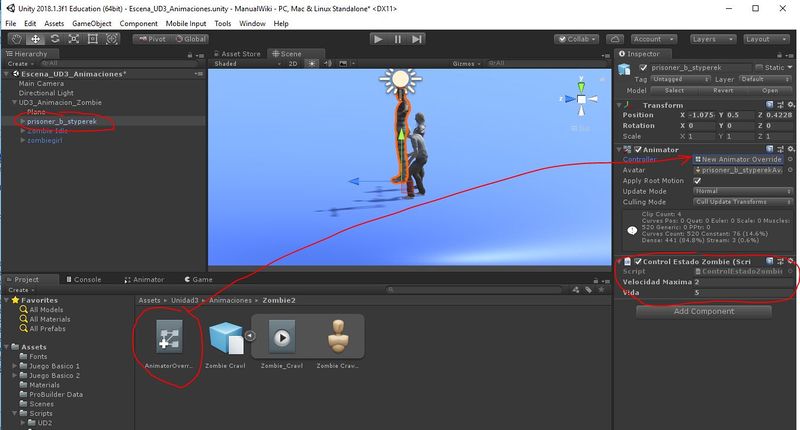Toggle Apply Root Motion checkbox
Image resolution: width=800 pixels, height=430 pixels.
click(697, 181)
